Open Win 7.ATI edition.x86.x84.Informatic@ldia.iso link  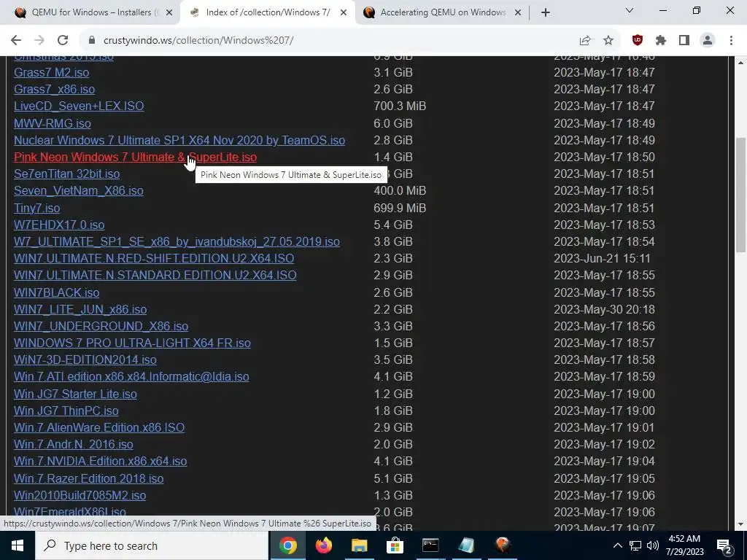coord(131,377)
